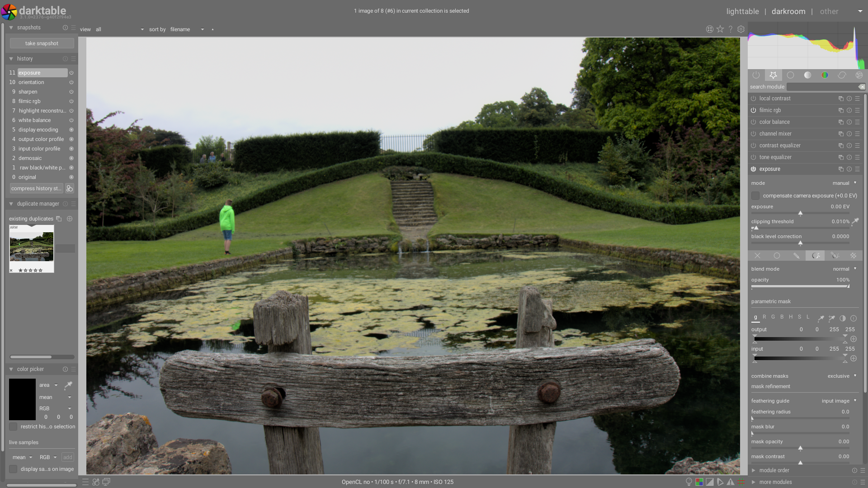Screen dimensions: 868x488
Task: Open the basic modules group circle icon
Action: (x=790, y=75)
